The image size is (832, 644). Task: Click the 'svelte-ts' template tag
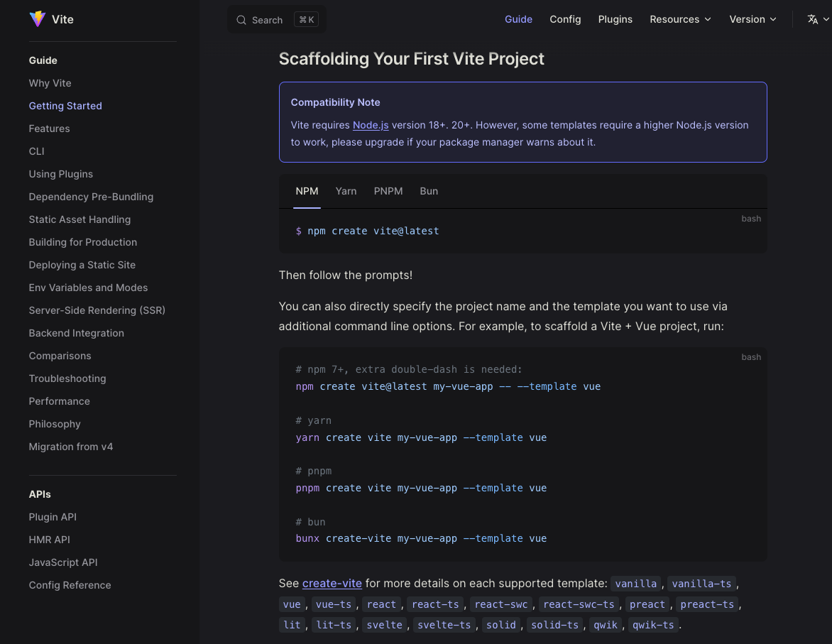coord(444,625)
